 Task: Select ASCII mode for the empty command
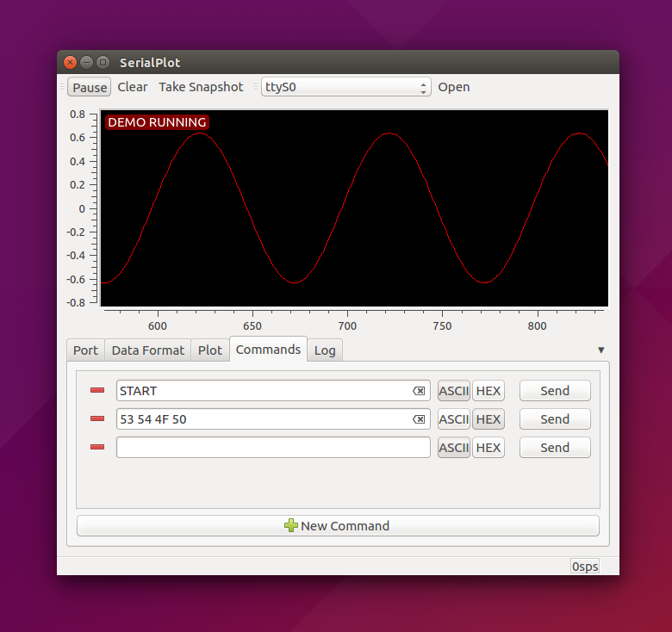click(454, 448)
